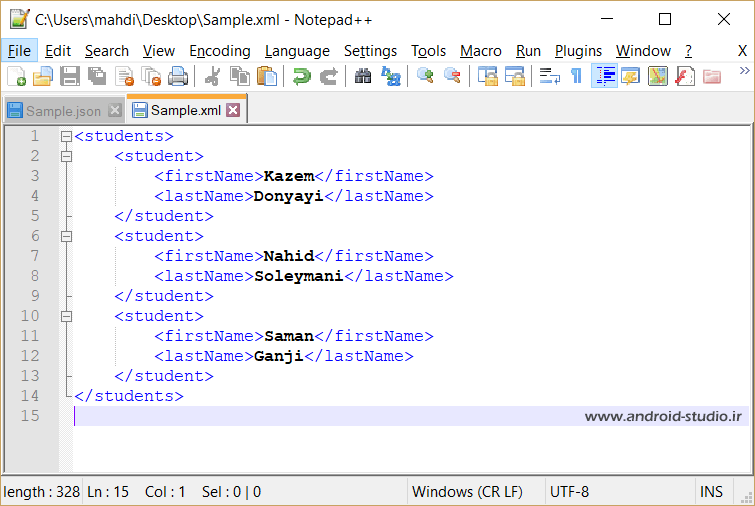Click the Nahid text on line 7
This screenshot has width=755, height=506.
[289, 256]
